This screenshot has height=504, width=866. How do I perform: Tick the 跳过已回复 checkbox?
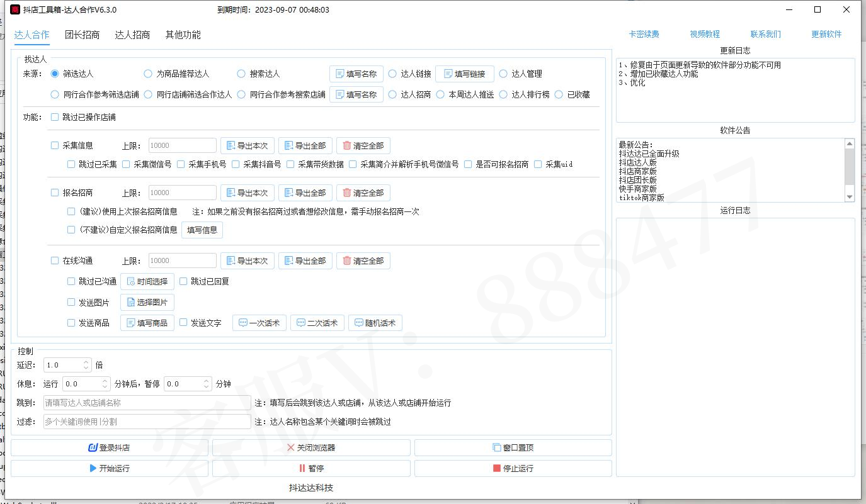(183, 281)
